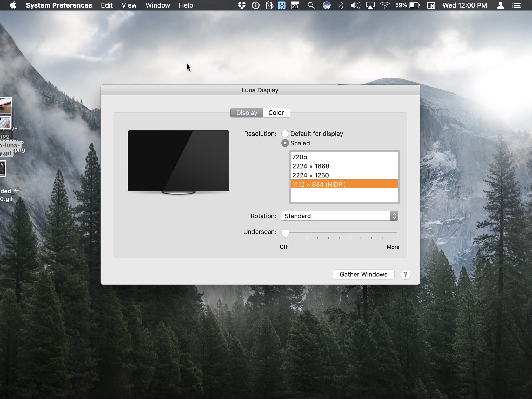532x399 pixels.
Task: Enable Default for display resolution
Action: pyautogui.click(x=285, y=133)
